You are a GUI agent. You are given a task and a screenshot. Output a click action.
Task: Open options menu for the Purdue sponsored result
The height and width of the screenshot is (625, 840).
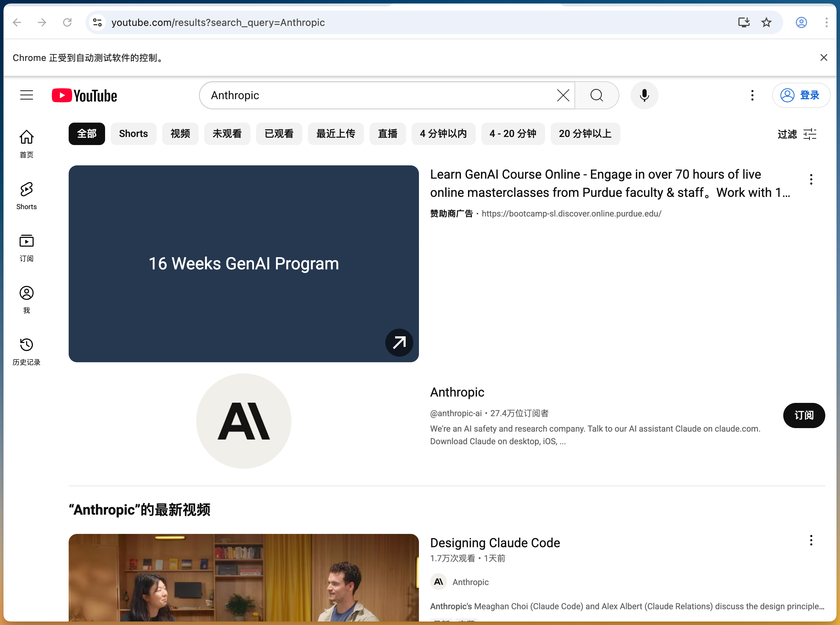(x=811, y=179)
